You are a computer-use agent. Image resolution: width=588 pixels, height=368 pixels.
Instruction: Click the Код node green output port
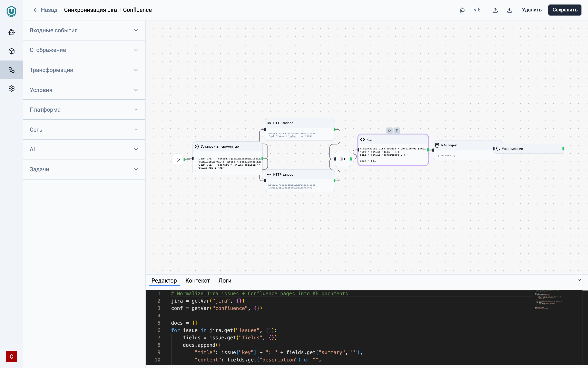(x=428, y=150)
